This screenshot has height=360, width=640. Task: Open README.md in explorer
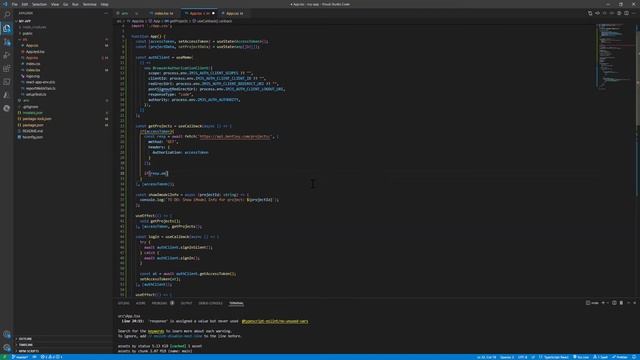[x=33, y=131]
